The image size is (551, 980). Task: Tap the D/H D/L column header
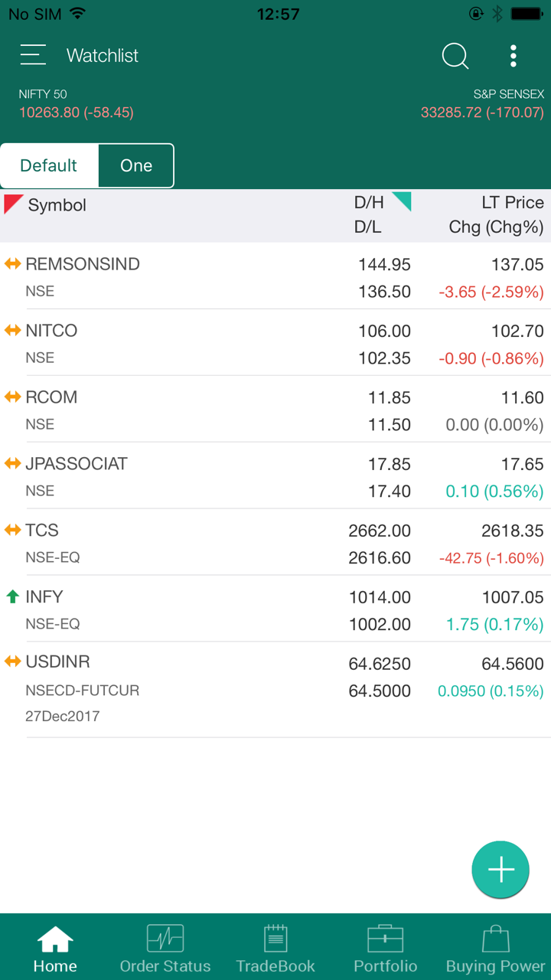click(x=369, y=215)
